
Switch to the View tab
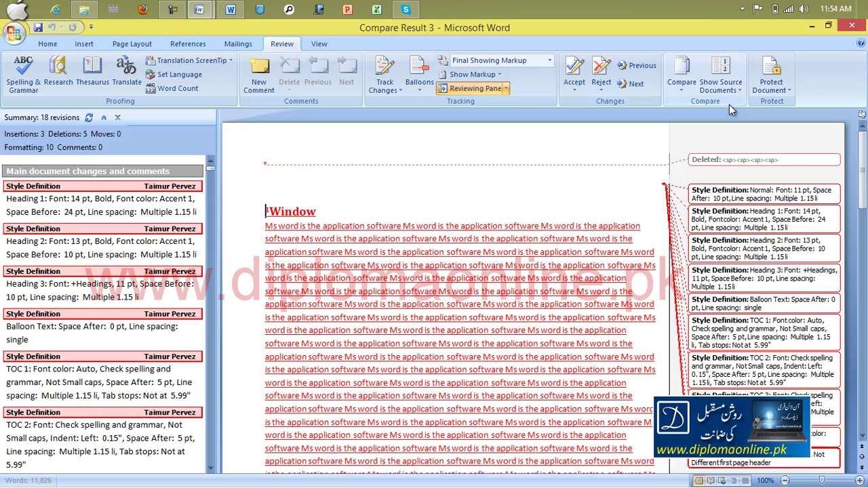coord(319,44)
